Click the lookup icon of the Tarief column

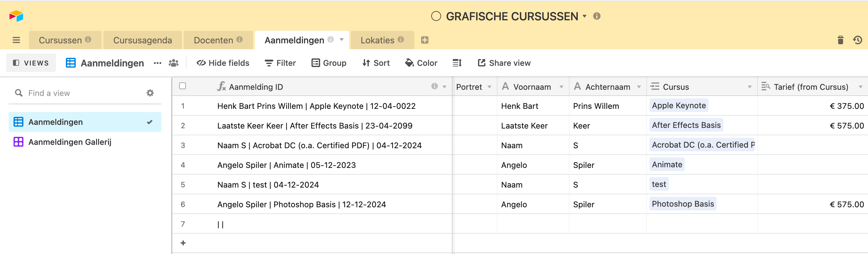pyautogui.click(x=766, y=86)
